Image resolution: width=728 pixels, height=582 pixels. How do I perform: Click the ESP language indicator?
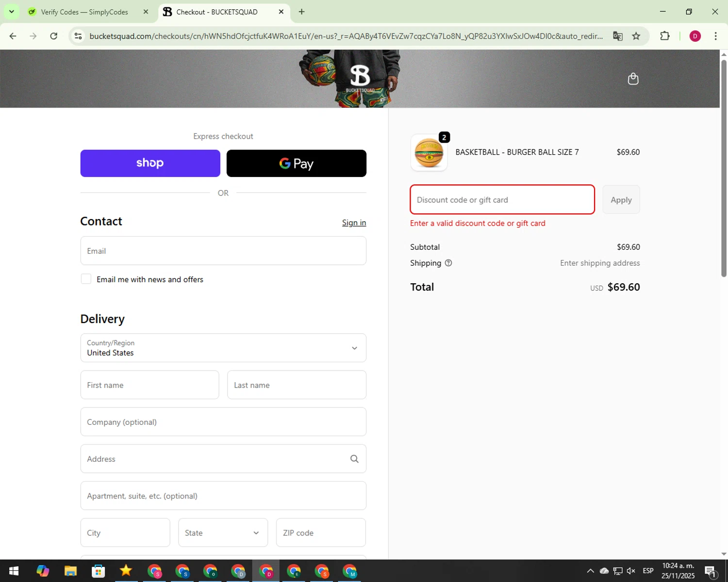[648, 571]
